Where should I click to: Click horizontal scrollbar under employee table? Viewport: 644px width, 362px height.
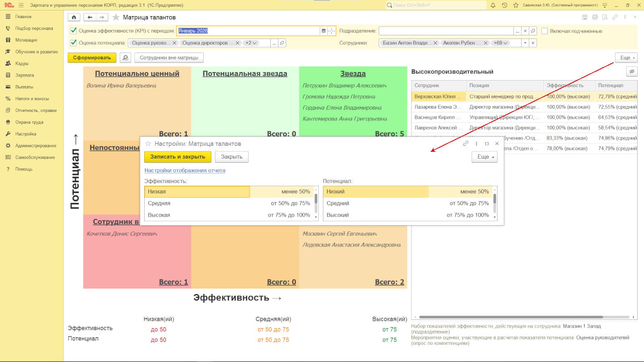tap(510, 317)
